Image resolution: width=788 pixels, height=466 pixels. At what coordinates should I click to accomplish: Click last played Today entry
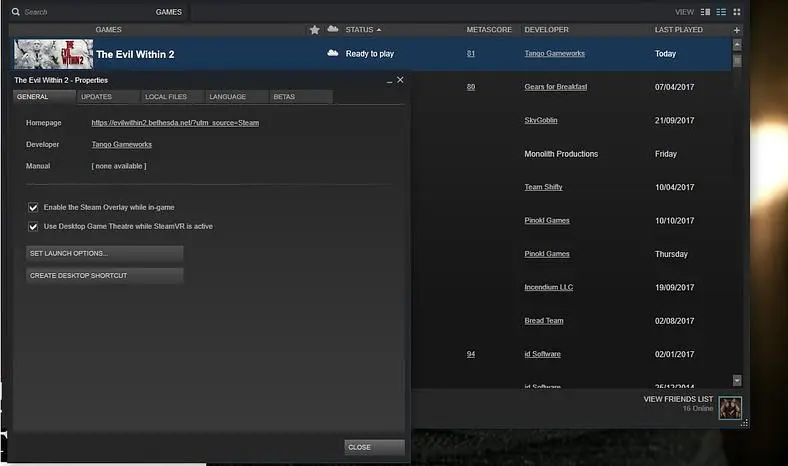coord(665,54)
